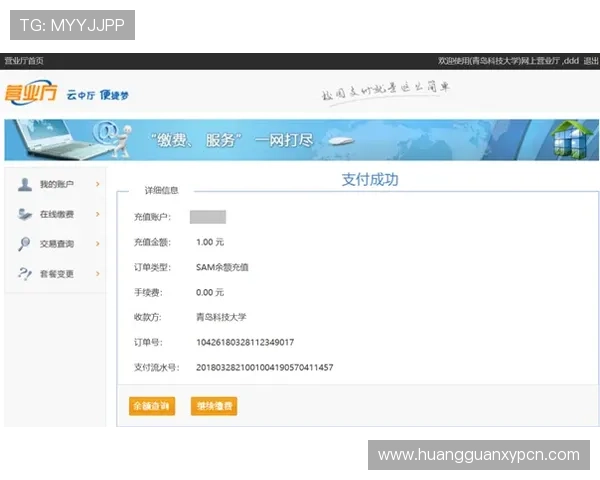Open 交易查询 sidebar menu item
600x480 pixels.
(x=55, y=243)
